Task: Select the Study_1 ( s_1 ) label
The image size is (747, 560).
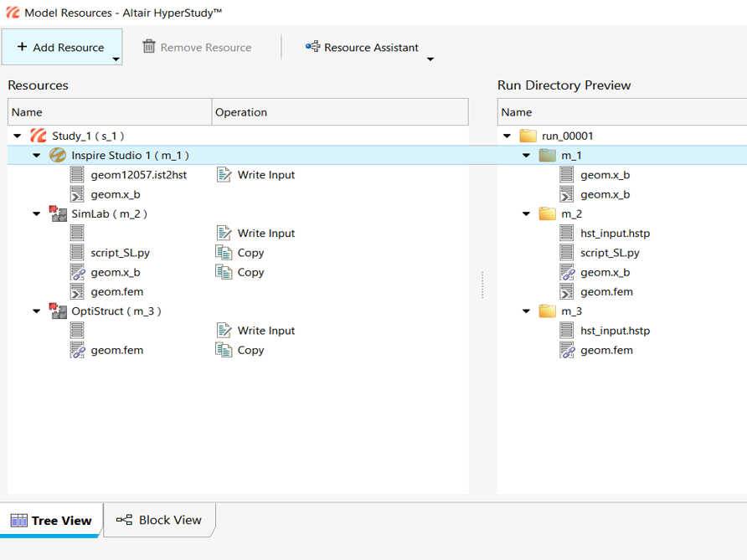Action: (88, 136)
